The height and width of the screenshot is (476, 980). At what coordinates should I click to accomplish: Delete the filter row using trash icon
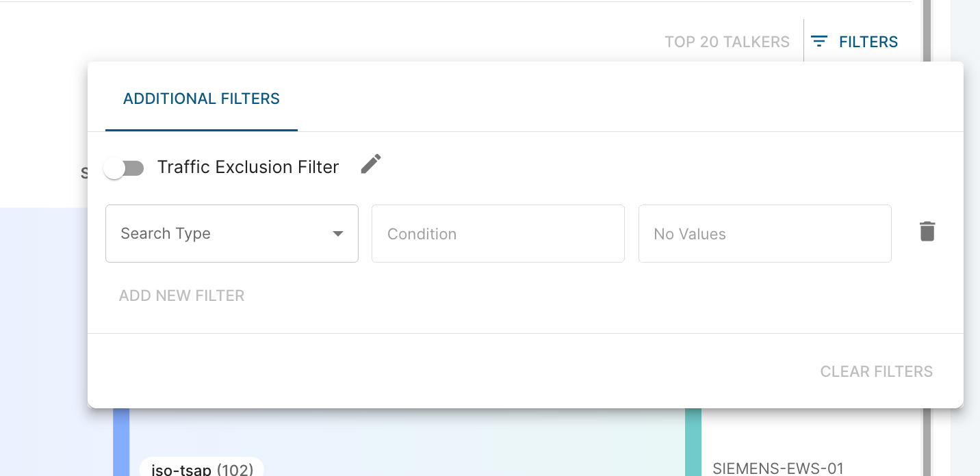coord(927,232)
